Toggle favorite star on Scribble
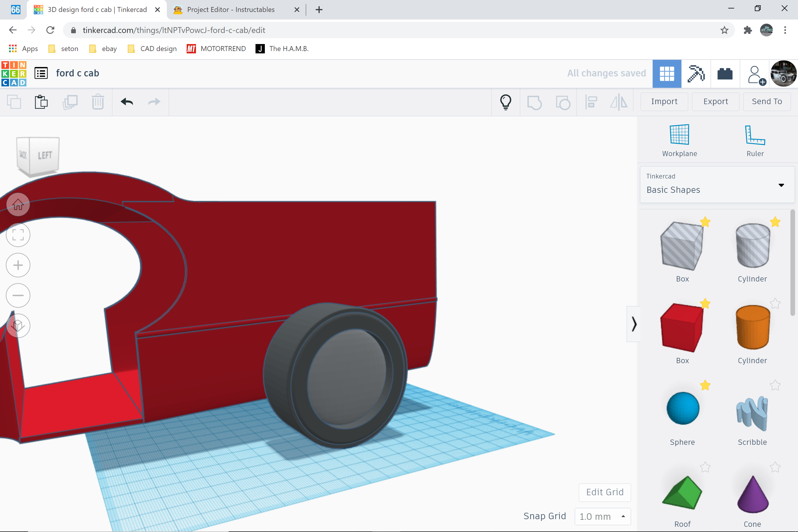Image resolution: width=798 pixels, height=532 pixels. pos(775,385)
